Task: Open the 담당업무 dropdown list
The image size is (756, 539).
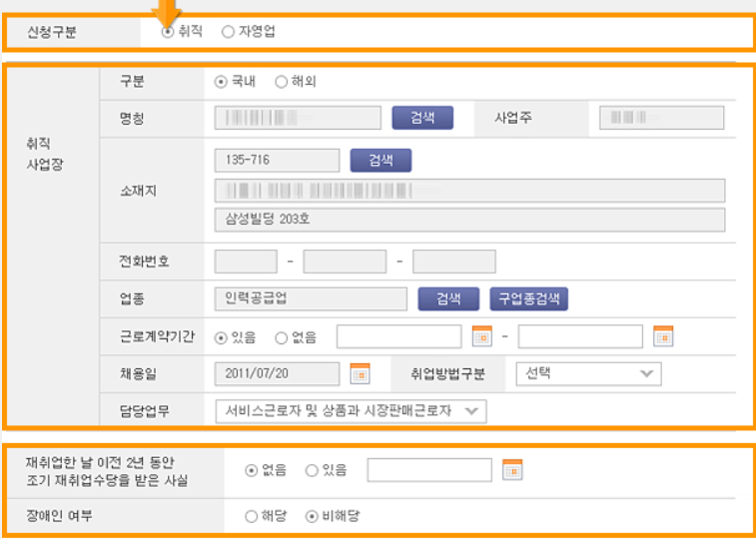Action: click(351, 411)
